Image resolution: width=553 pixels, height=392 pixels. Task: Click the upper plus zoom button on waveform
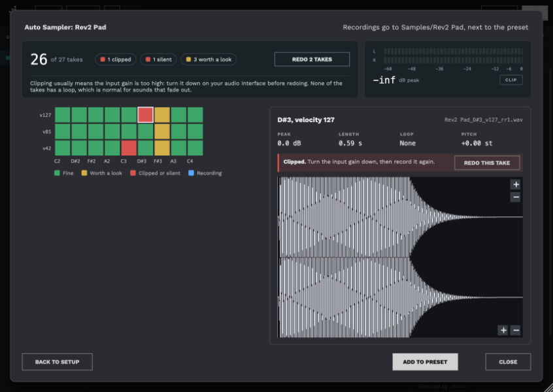[x=516, y=184]
